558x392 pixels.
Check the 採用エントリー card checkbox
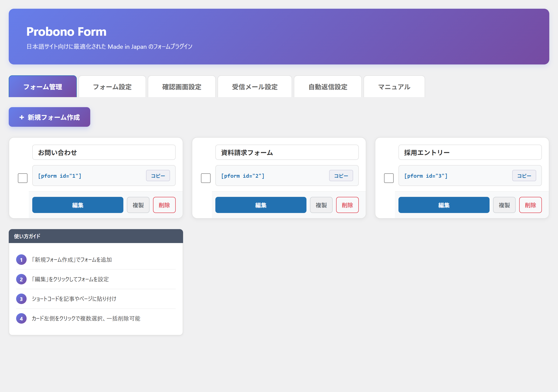tap(389, 178)
